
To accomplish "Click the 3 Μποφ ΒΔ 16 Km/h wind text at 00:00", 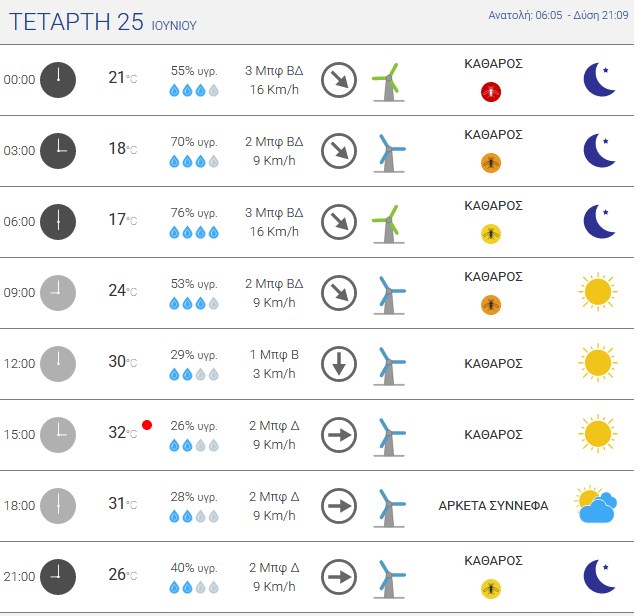I will tap(274, 80).
